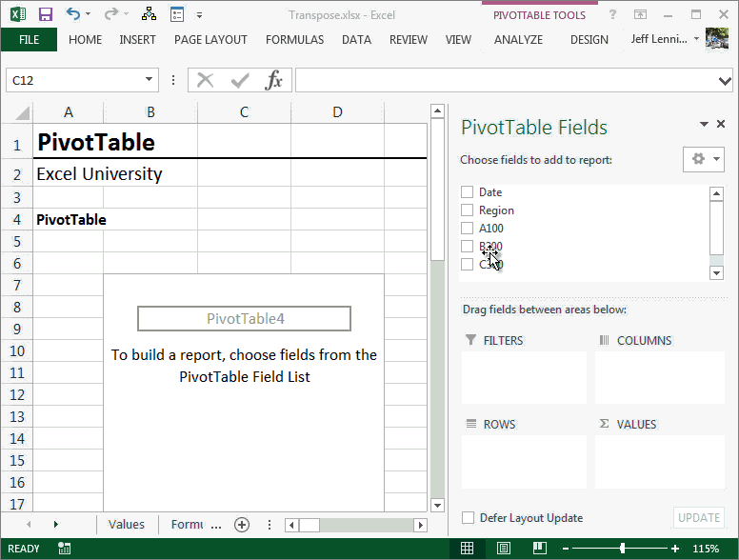Switch to Normal view icon
This screenshot has width=739, height=560.
click(467, 549)
